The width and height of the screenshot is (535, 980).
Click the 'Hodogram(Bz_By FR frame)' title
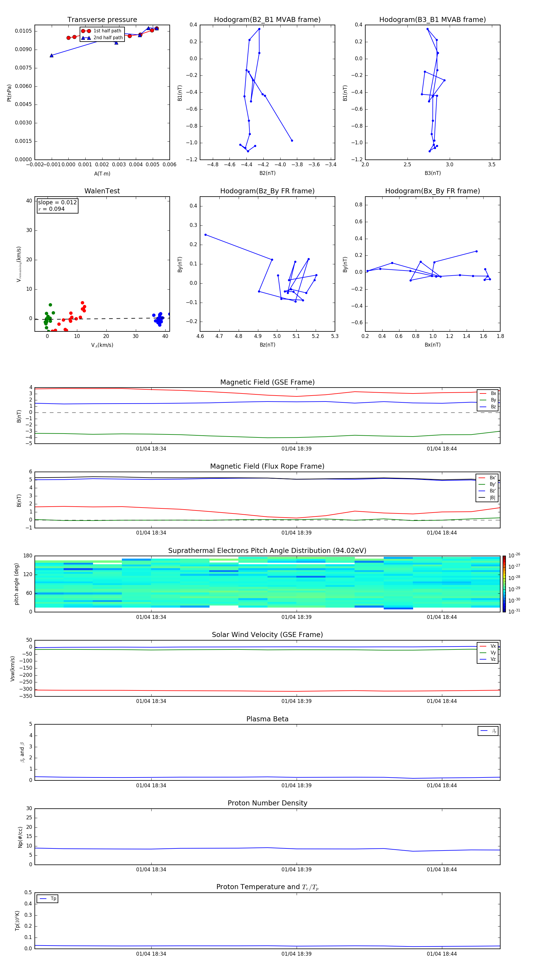pos(267,191)
